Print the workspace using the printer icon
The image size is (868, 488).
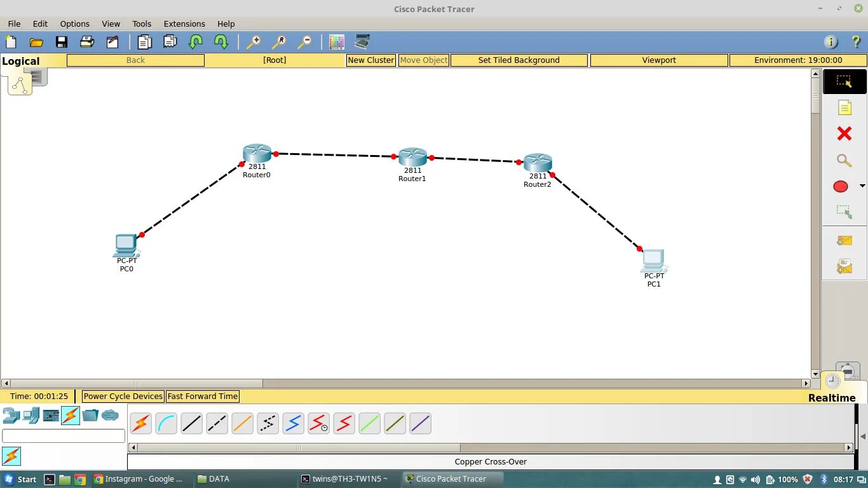(x=87, y=43)
